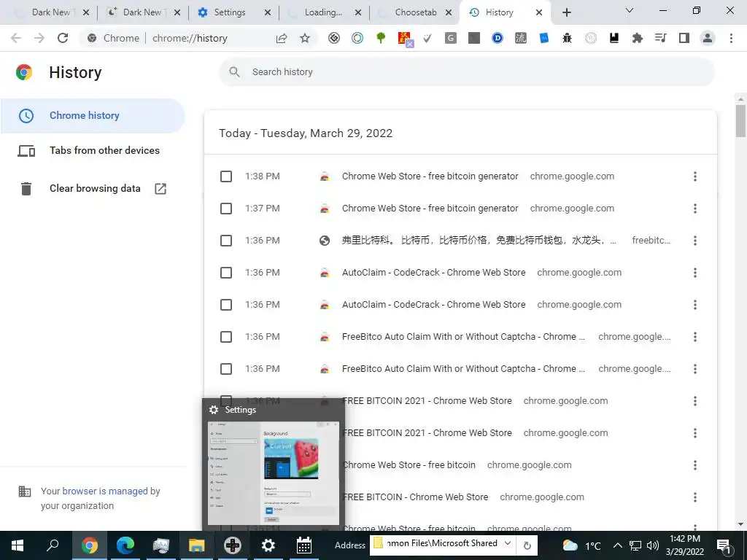The image size is (747, 560).
Task: Click the chrome://history address bar
Action: 190,38
